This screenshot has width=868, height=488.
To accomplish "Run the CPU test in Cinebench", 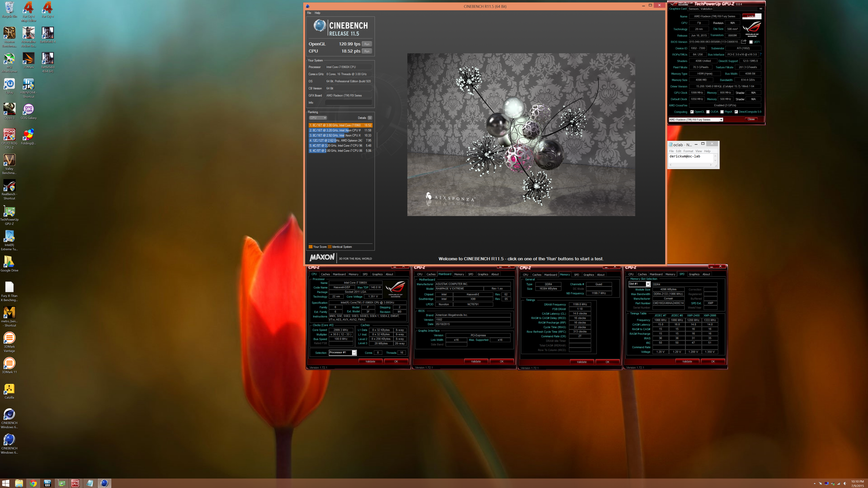I will (367, 51).
